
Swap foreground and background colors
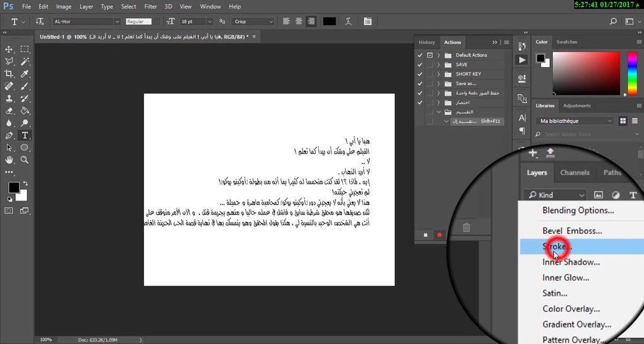25,184
